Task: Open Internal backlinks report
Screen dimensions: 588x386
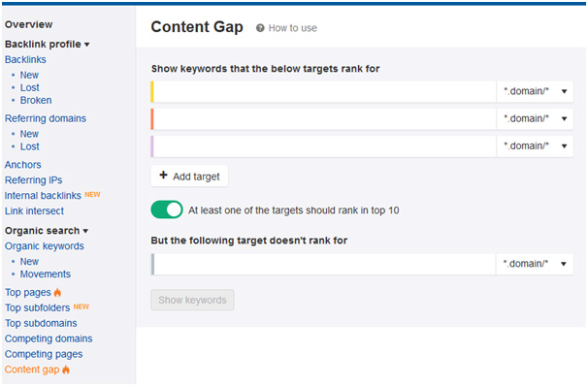Action: pos(43,196)
